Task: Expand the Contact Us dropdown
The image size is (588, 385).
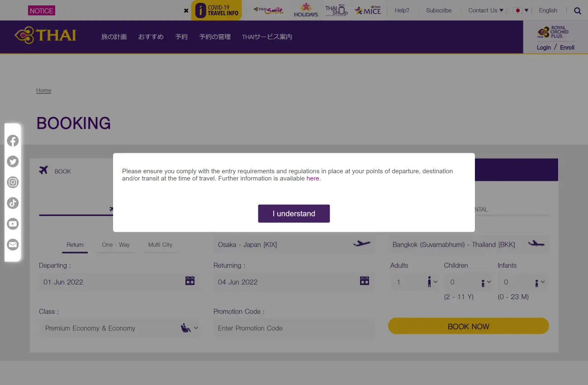Action: 485,10
